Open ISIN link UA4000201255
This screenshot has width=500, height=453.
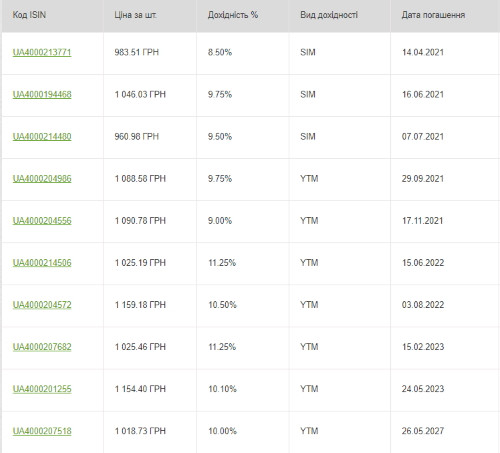coord(42,389)
